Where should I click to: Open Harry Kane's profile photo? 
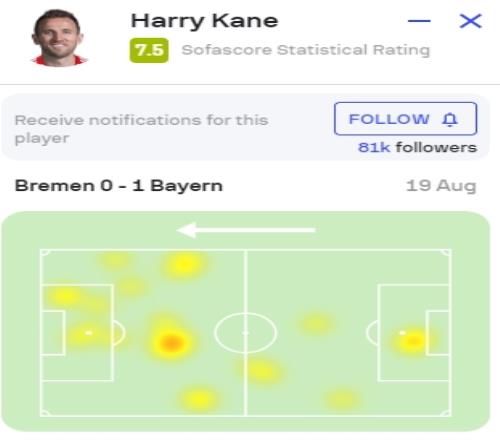[58, 38]
